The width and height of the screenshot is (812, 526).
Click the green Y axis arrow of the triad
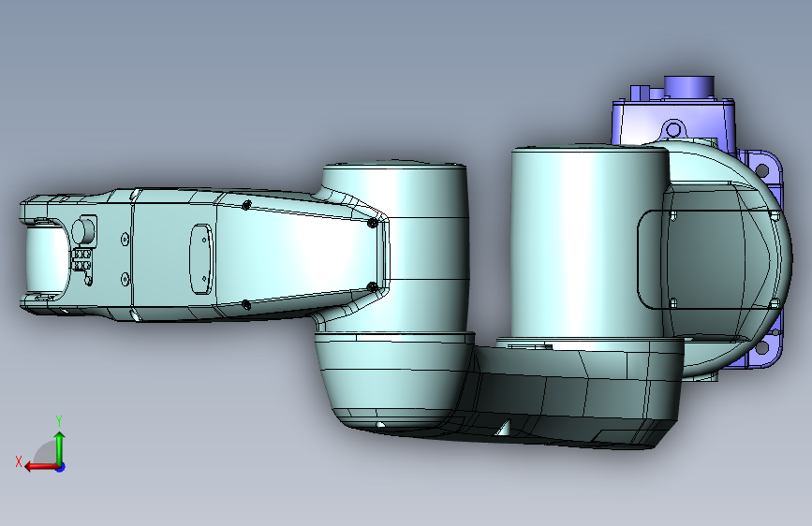point(60,447)
